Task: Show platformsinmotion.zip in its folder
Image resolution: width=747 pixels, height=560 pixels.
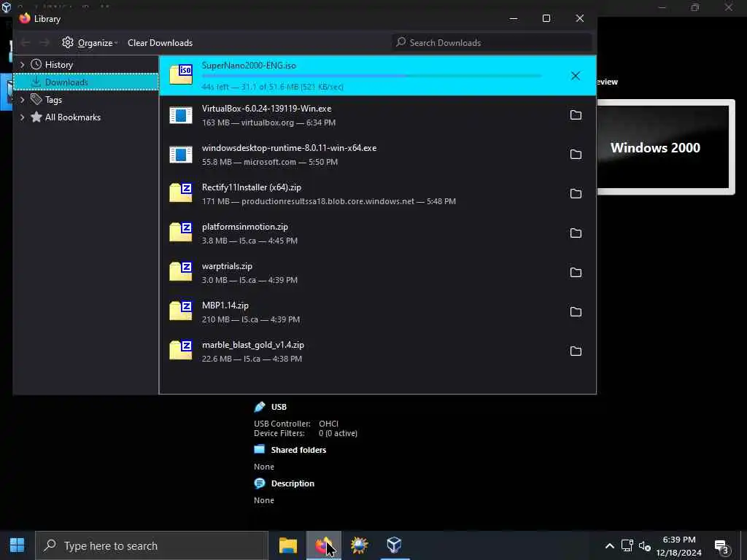Action: pyautogui.click(x=576, y=233)
